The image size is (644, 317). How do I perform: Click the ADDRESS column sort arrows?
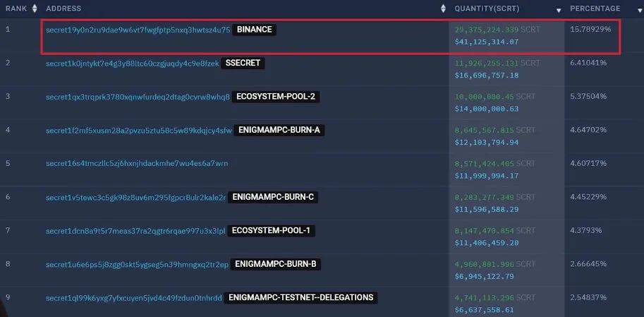443,8
